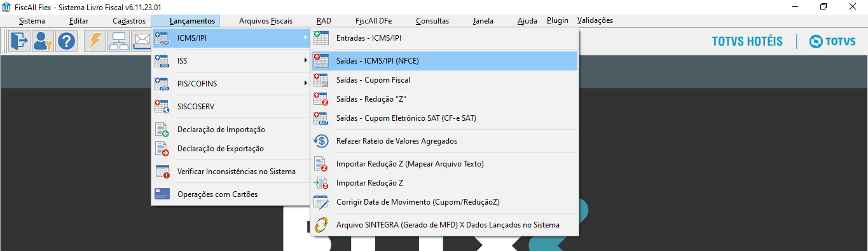Click the icon beside PIS/COFINS
The height and width of the screenshot is (251, 868).
coord(162,83)
